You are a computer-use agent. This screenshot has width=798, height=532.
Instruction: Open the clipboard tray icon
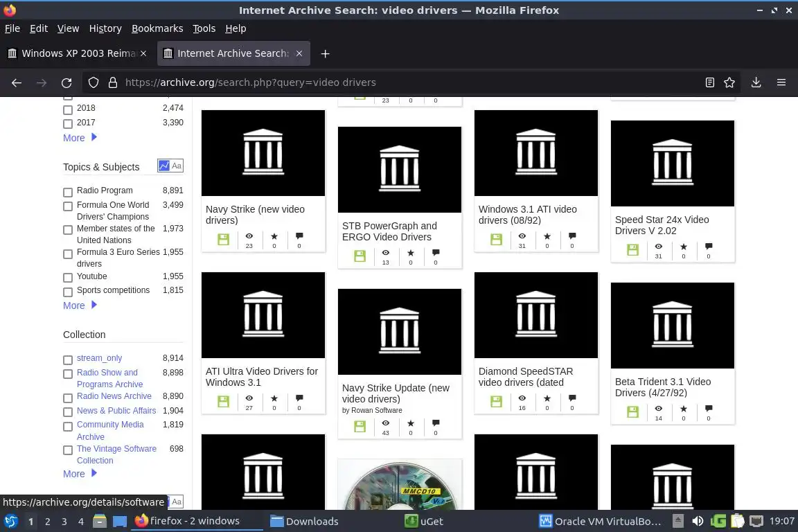pos(738,522)
